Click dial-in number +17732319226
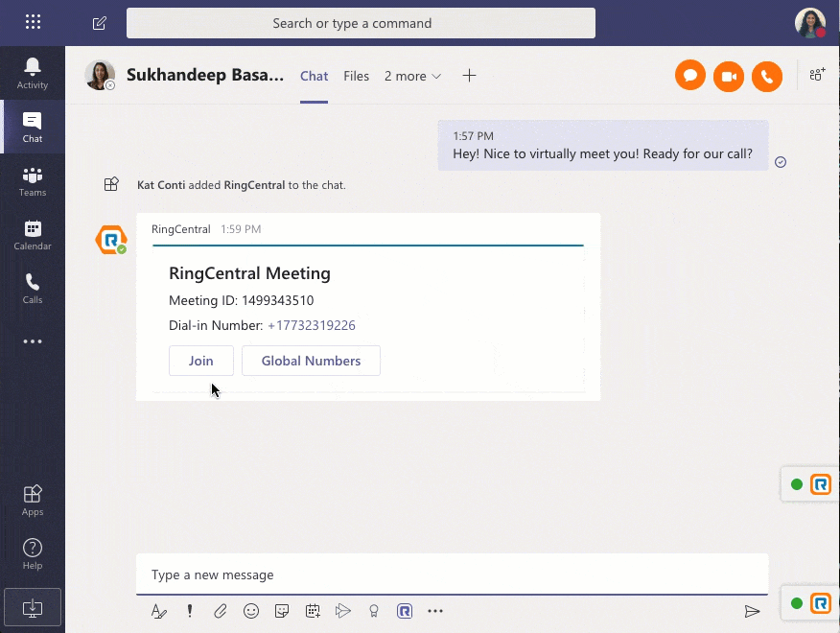840x633 pixels. pyautogui.click(x=312, y=325)
